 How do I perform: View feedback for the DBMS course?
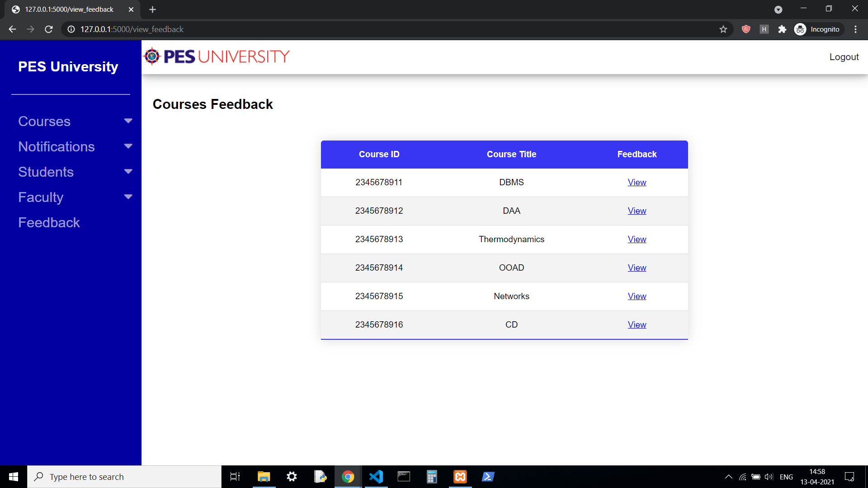tap(637, 182)
